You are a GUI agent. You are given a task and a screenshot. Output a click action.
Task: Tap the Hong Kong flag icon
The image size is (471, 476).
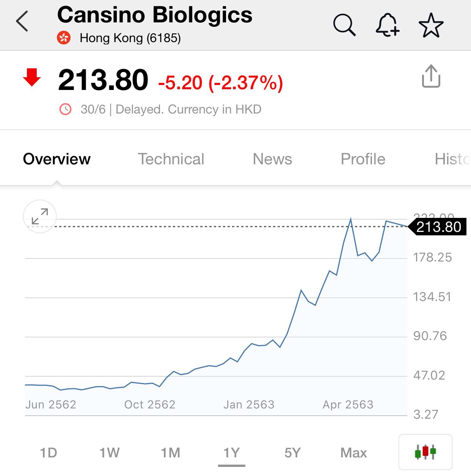tap(64, 38)
